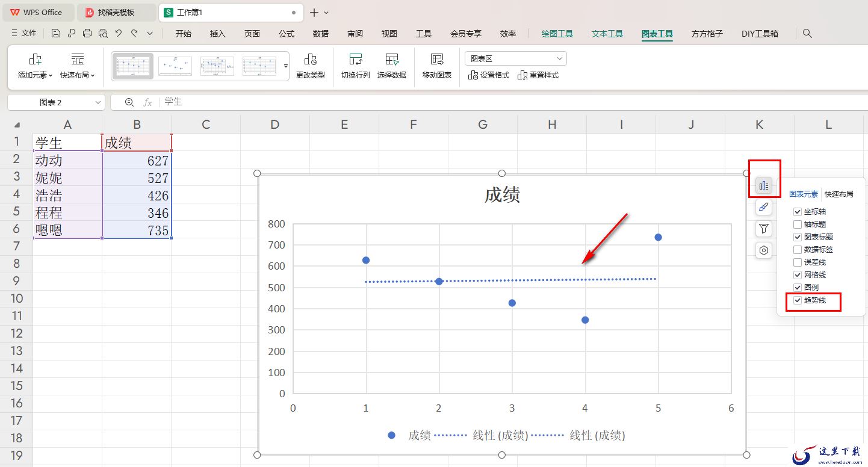868x467 pixels.
Task: Switch to the 图表元素 panel tab
Action: point(804,194)
